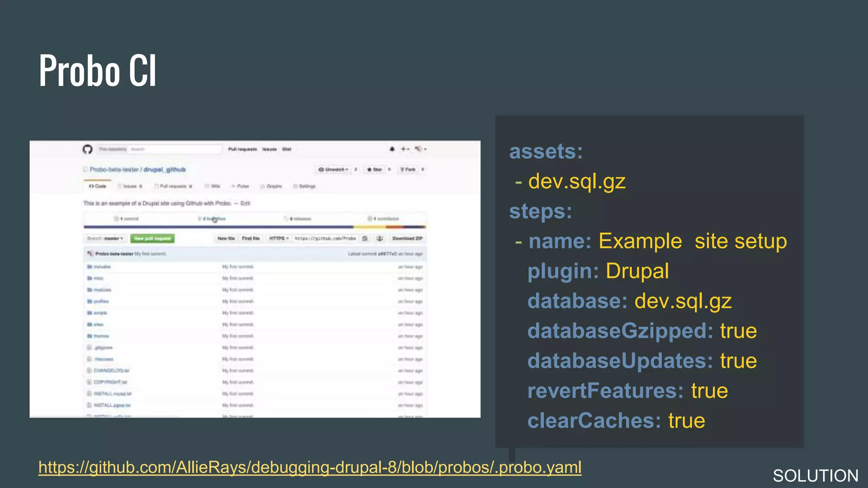Open the sites folder
This screenshot has height=488, width=868.
tap(98, 324)
